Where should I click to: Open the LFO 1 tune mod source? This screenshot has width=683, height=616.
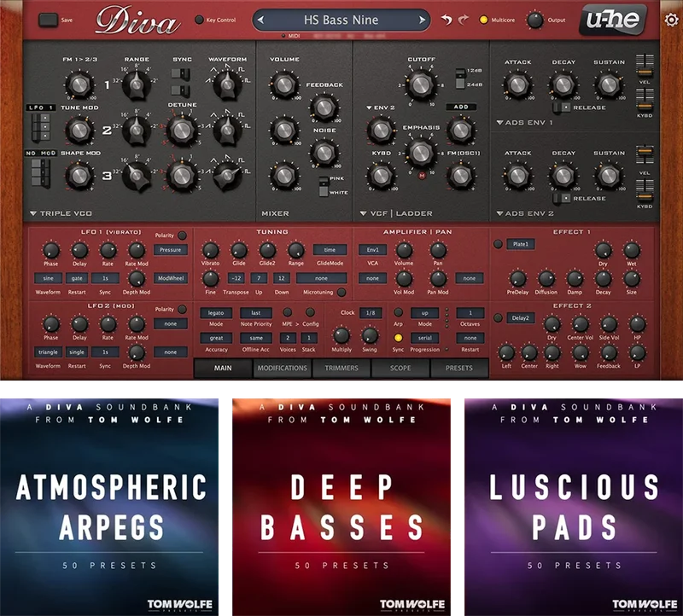[40, 108]
